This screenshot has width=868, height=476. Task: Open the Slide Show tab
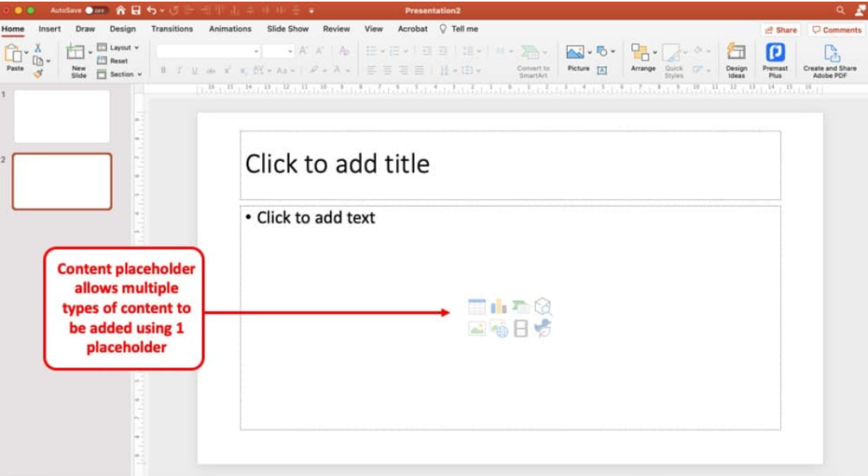287,29
